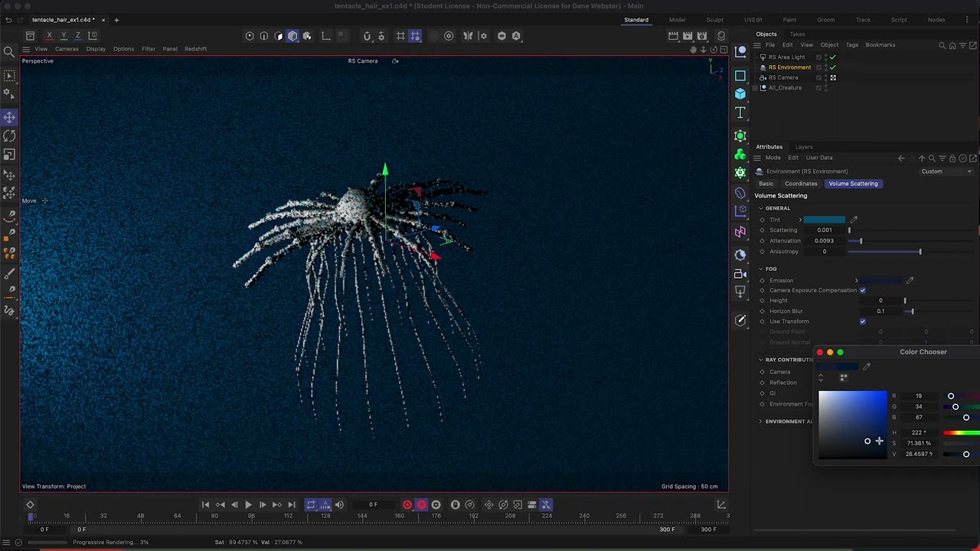Disable Camera Exposure Compensation checkbox

(x=863, y=291)
